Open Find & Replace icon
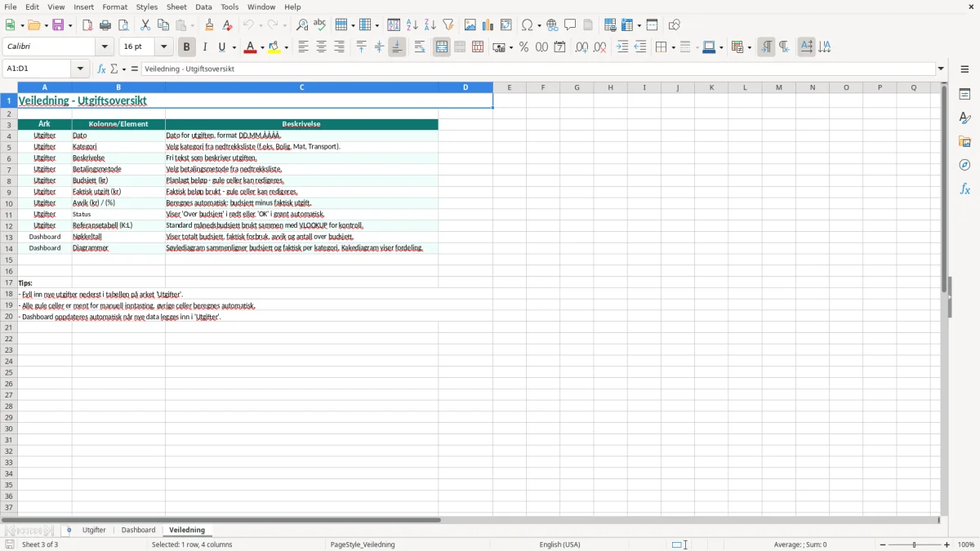Image resolution: width=980 pixels, height=551 pixels. tap(302, 24)
